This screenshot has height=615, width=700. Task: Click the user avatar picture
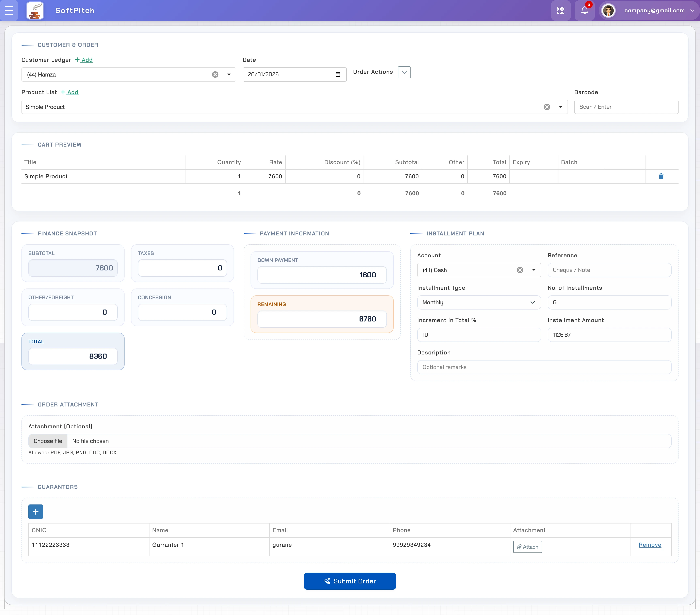coord(608,11)
